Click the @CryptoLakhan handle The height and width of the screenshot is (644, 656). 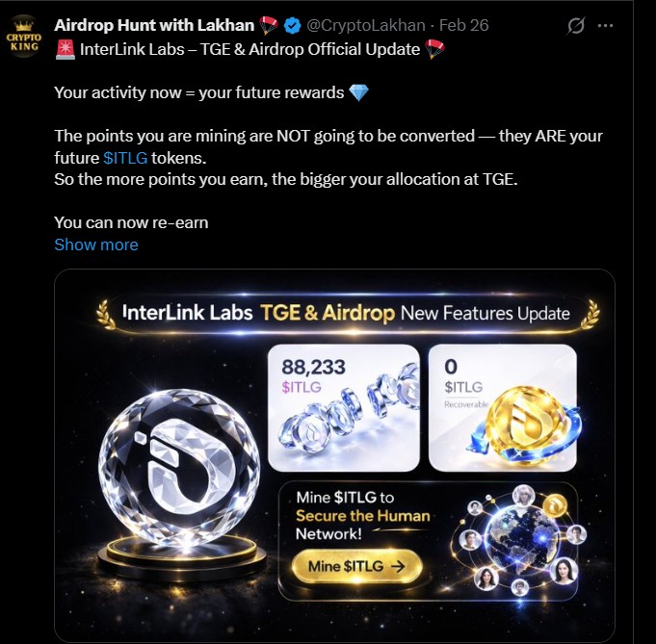click(366, 25)
